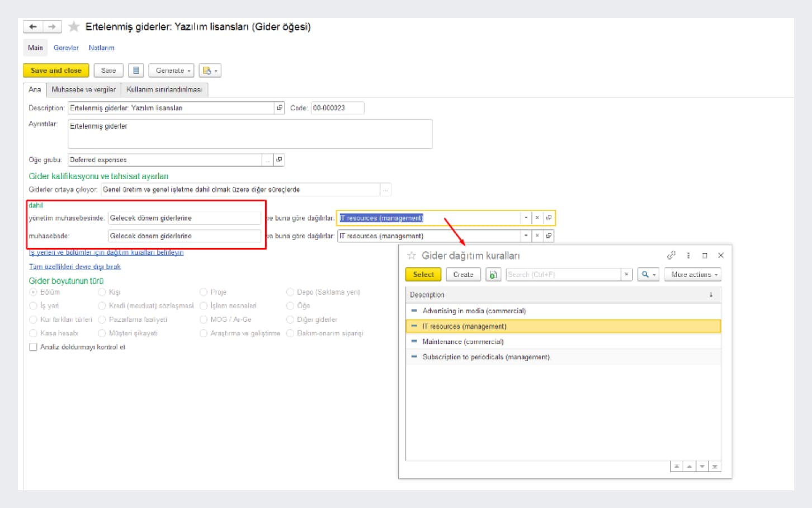Click the list icon next to Save
812x508 pixels.
tap(136, 70)
